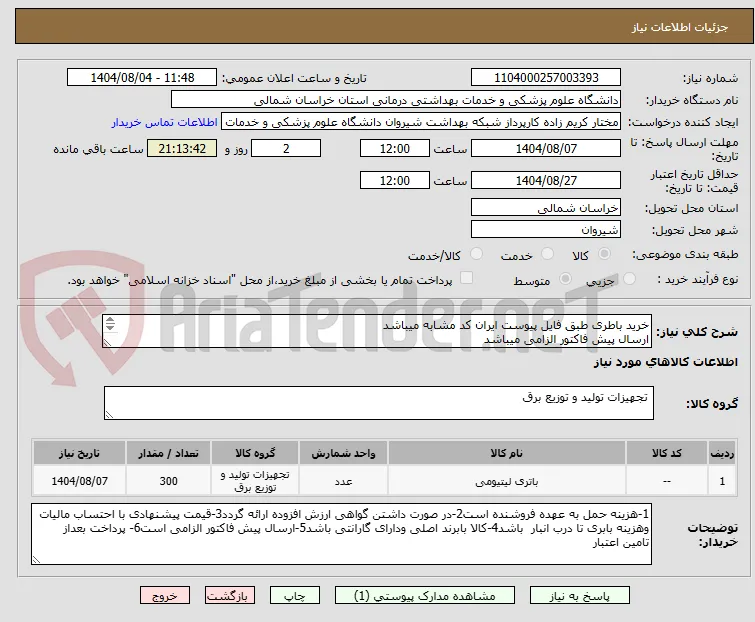Image resolution: width=755 pixels, height=622 pixels.
Task: Click the واحد شمارش column header
Action: [343, 453]
